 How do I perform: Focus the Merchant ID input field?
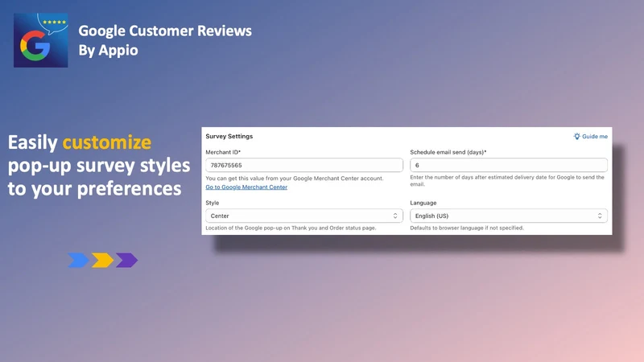[304, 165]
